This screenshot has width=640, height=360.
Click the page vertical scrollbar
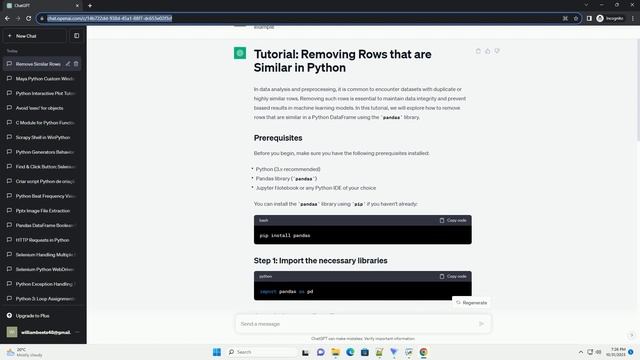tap(638, 90)
